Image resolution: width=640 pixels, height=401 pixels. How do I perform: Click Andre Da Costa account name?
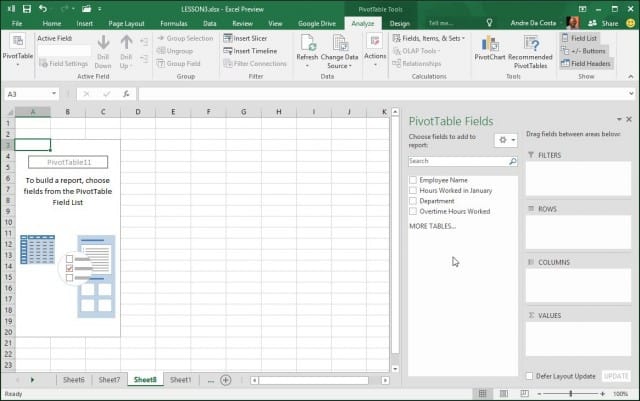[533, 23]
